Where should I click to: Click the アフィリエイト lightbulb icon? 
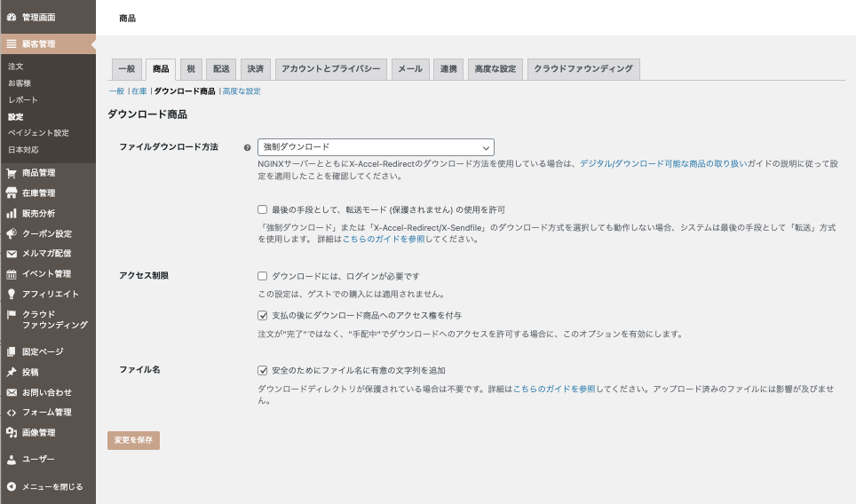(11, 294)
